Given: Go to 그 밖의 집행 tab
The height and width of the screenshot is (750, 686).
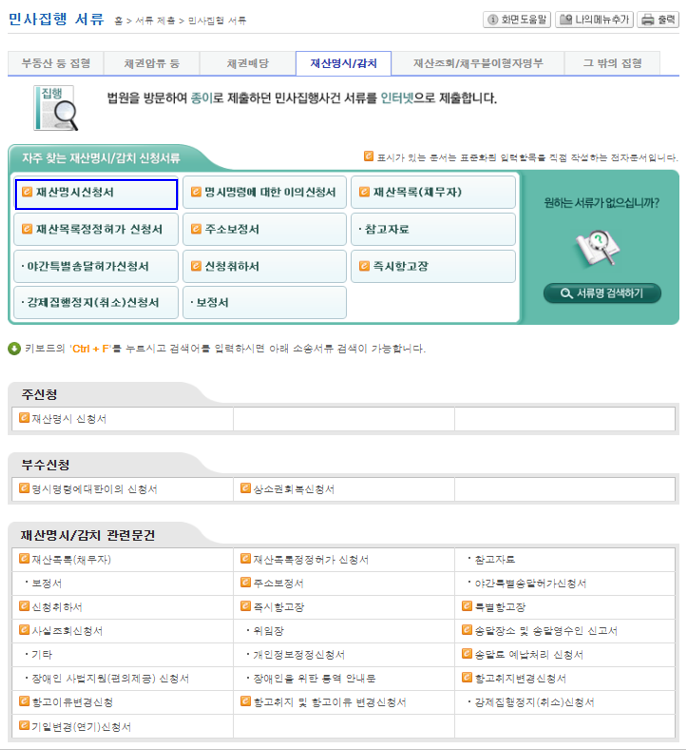Looking at the screenshot, I should [612, 63].
